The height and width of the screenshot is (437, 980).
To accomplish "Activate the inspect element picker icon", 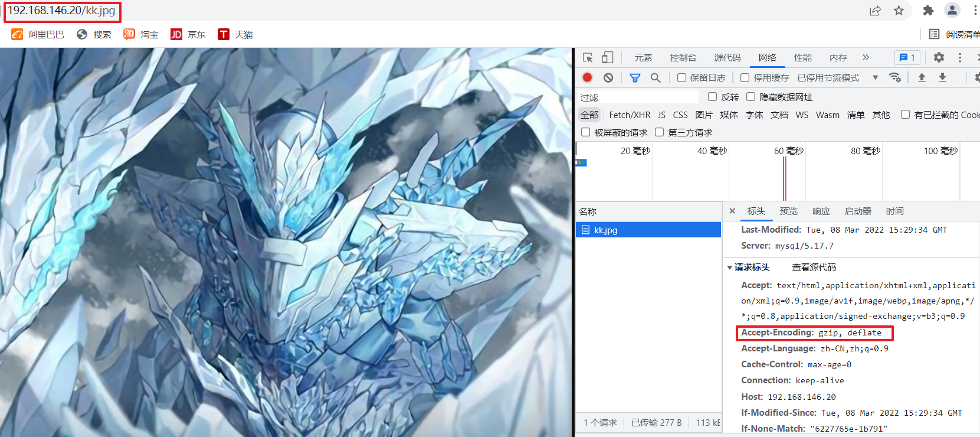I will point(588,57).
